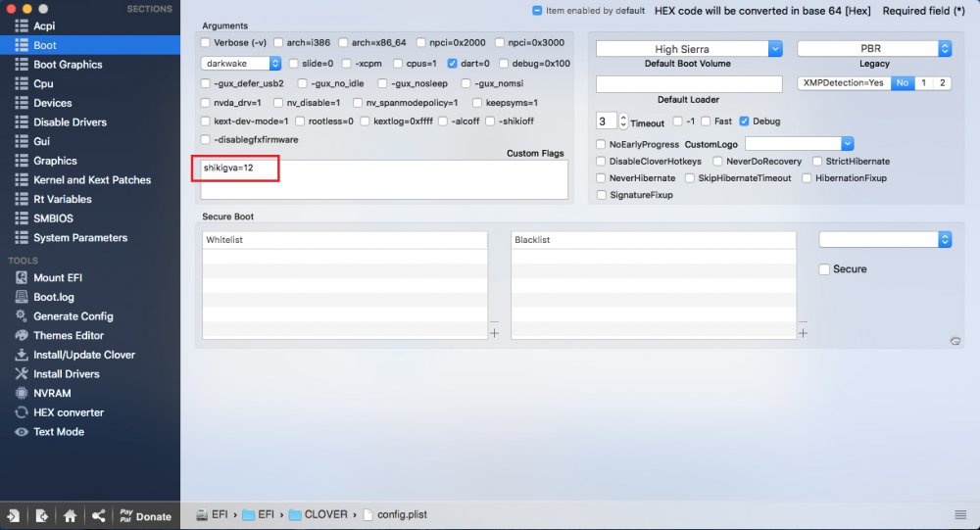This screenshot has width=980, height=530.
Task: Open the darkwake dropdown
Action: point(241,63)
